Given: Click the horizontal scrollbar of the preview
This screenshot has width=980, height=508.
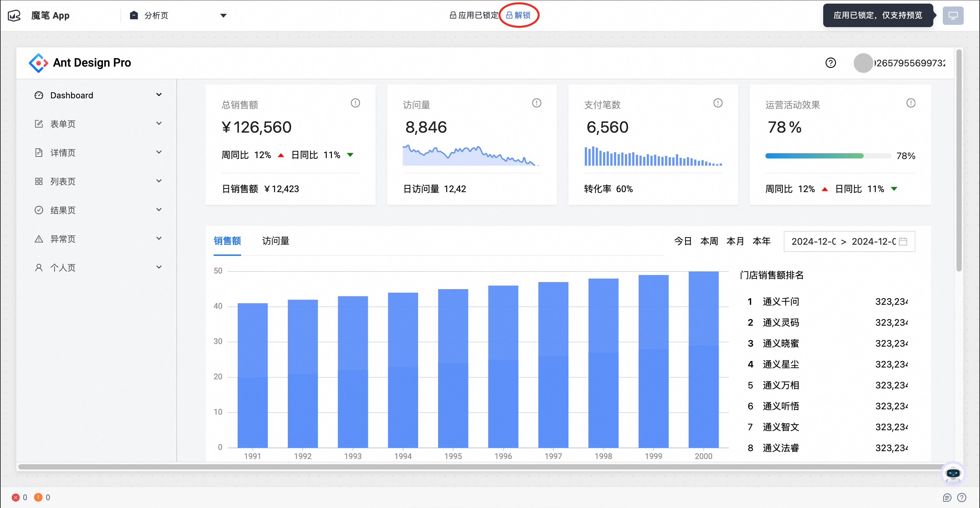Looking at the screenshot, I should [x=481, y=467].
